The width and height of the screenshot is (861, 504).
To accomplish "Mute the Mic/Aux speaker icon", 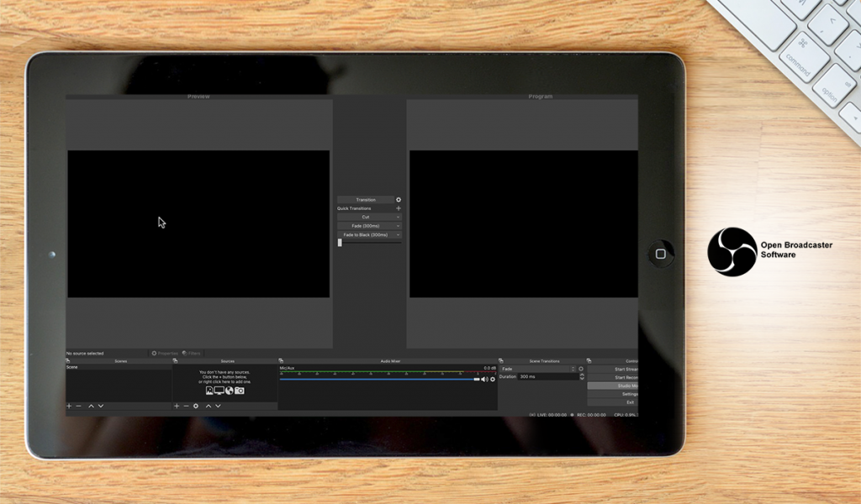I will pos(484,380).
